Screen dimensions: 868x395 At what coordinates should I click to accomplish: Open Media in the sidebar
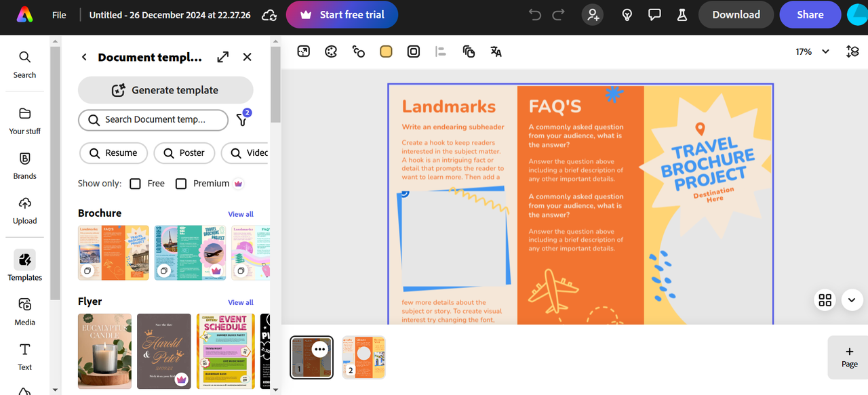24,311
